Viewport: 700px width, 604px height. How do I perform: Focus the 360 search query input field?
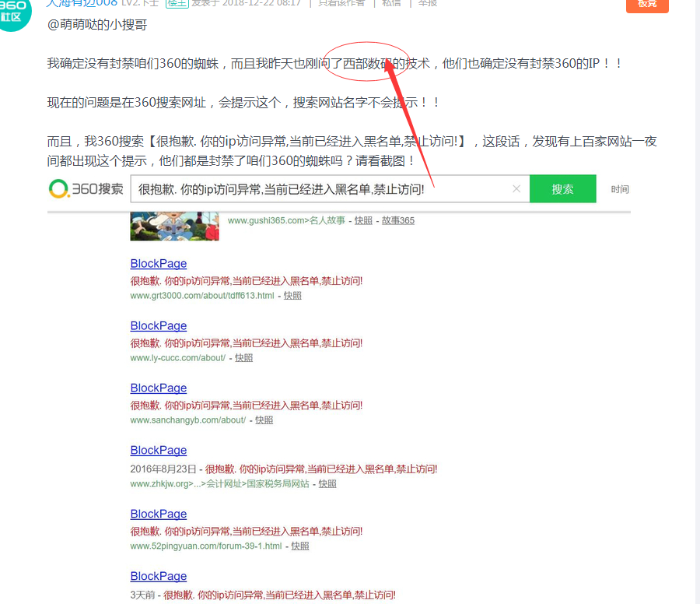tap(330, 189)
